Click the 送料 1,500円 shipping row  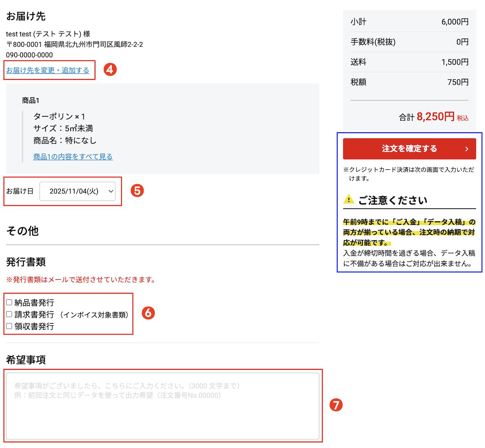(x=409, y=62)
